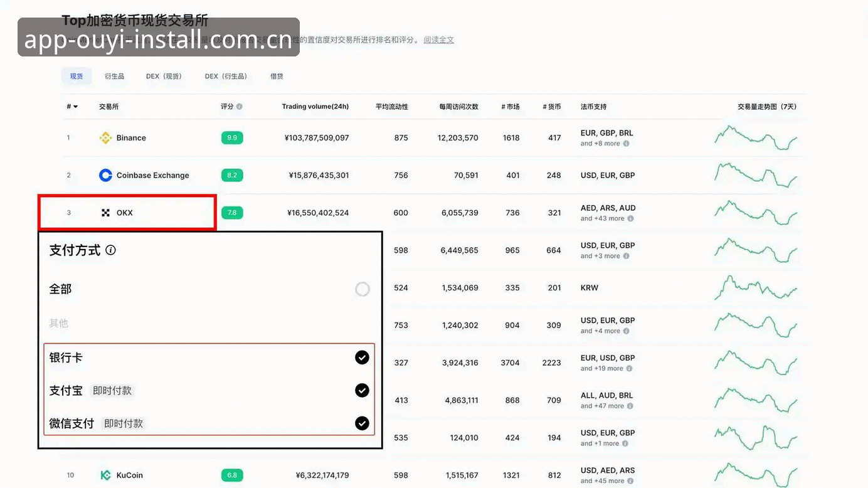
Task: Click the 法币支持 column header
Action: point(593,107)
